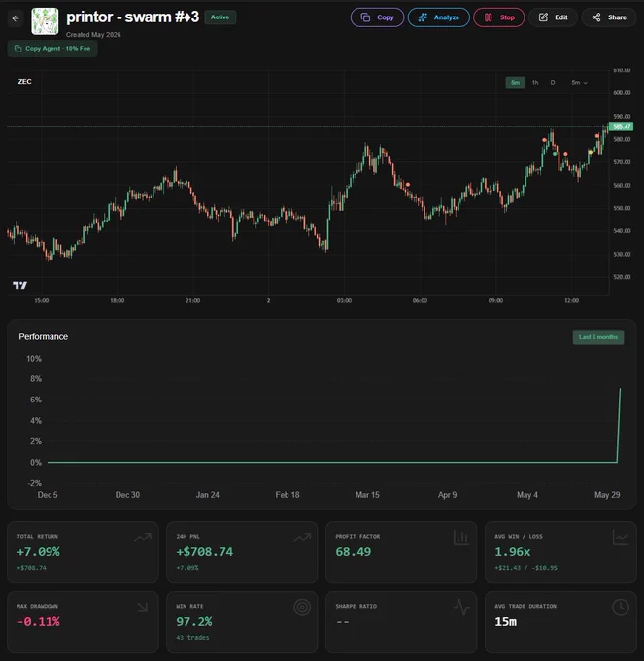Click the share nodes icon
The width and height of the screenshot is (644, 661).
[x=596, y=17]
